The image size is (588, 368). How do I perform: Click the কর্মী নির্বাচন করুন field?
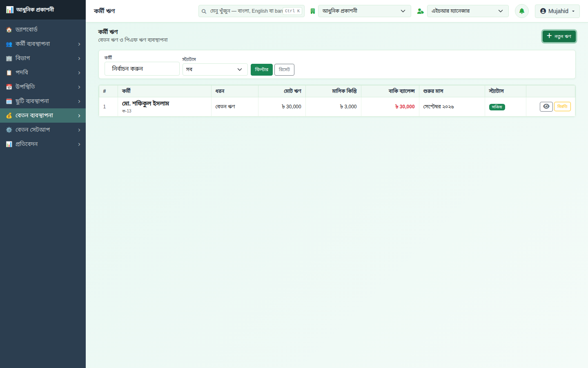(142, 69)
